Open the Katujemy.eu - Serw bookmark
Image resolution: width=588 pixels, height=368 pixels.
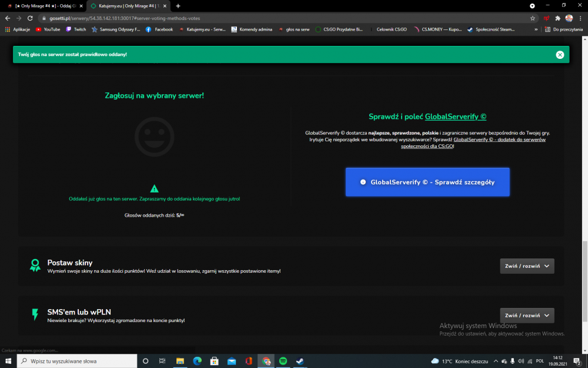point(202,29)
